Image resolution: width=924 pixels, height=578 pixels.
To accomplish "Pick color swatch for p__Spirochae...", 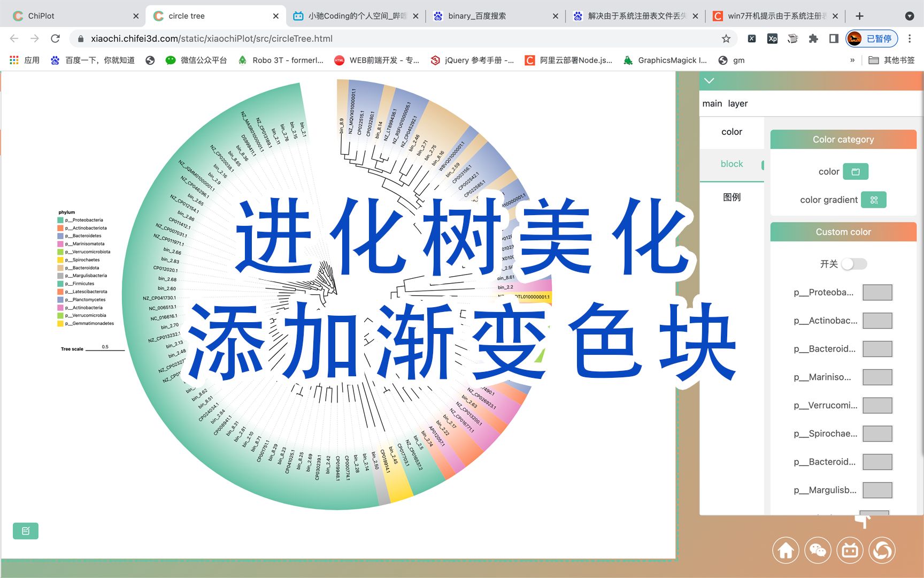I will pyautogui.click(x=877, y=433).
